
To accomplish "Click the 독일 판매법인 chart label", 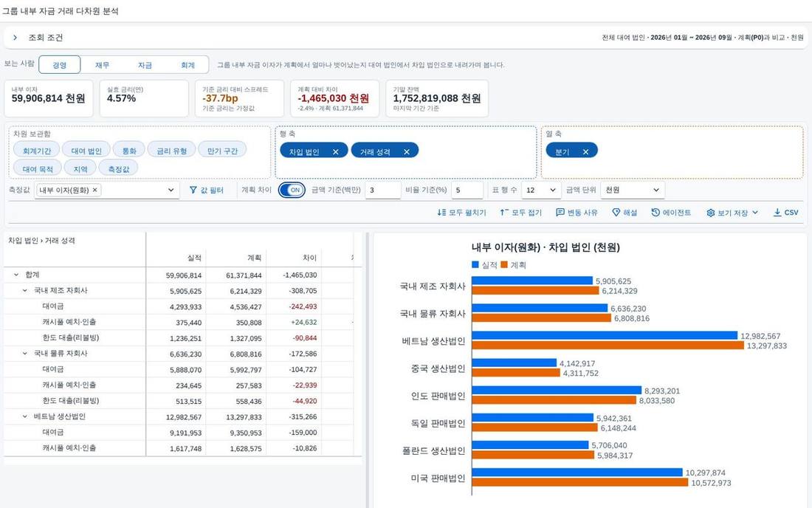I will point(438,424).
